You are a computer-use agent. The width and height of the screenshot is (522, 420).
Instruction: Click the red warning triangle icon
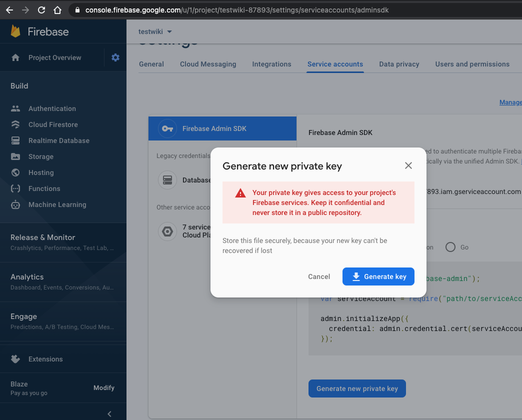[240, 193]
